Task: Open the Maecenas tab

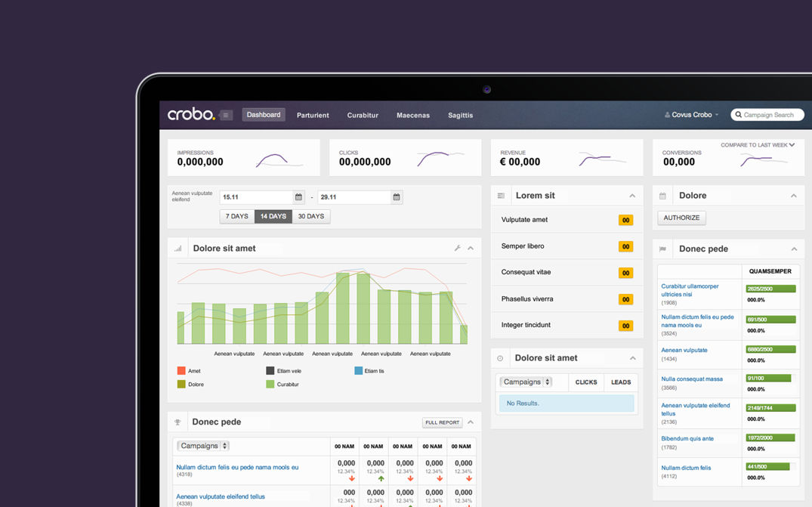Action: 413,116
